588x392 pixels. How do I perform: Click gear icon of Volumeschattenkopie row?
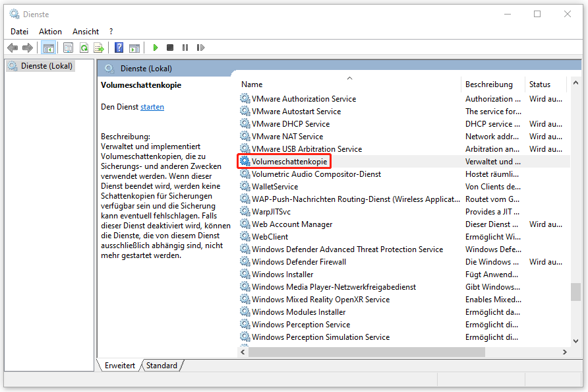[x=245, y=161]
